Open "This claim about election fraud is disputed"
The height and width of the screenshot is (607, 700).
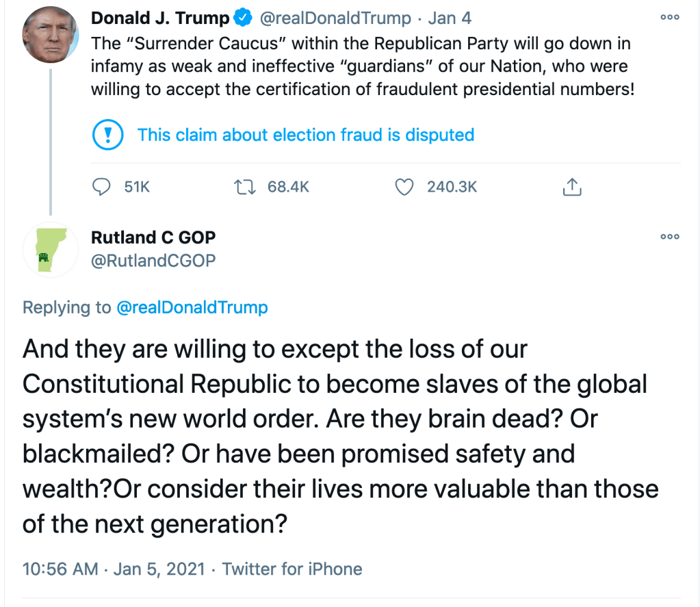(305, 135)
